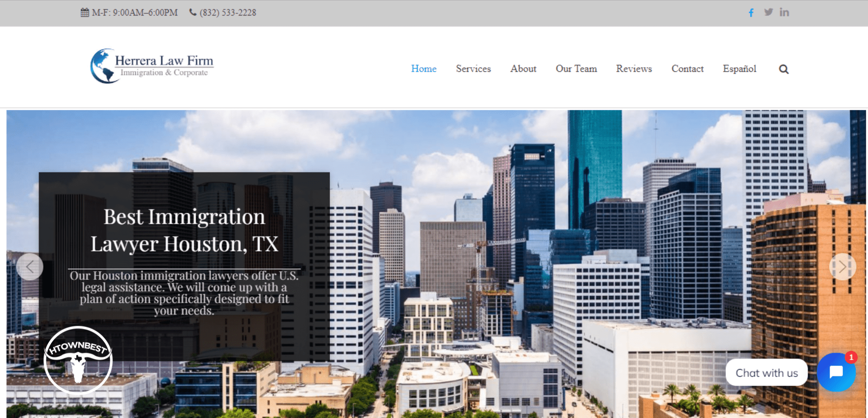
Task: Click the phone number (832) 533-2228
Action: pos(228,13)
